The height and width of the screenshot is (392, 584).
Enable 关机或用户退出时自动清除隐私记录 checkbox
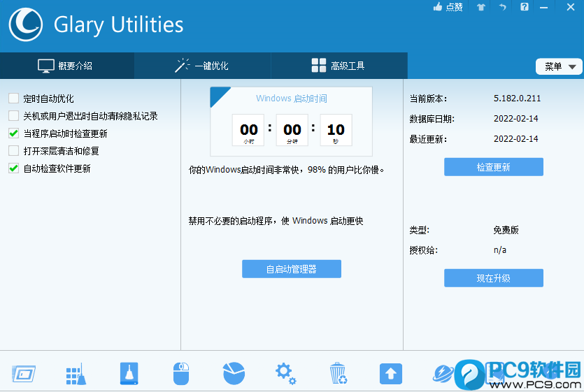click(x=14, y=116)
